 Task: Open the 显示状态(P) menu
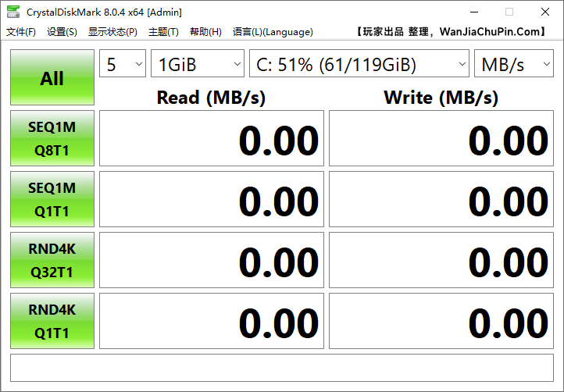[112, 32]
